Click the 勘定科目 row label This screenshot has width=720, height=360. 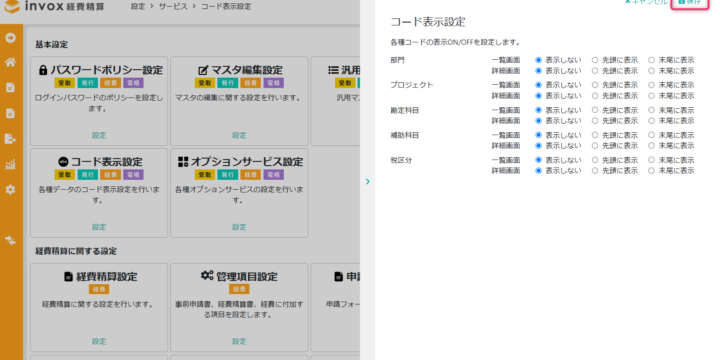[x=405, y=110]
